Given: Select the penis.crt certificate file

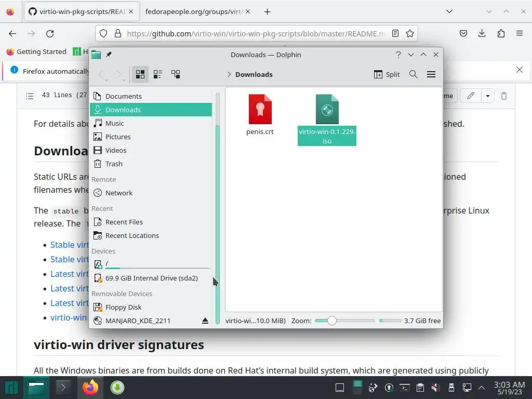Looking at the screenshot, I should (x=260, y=115).
